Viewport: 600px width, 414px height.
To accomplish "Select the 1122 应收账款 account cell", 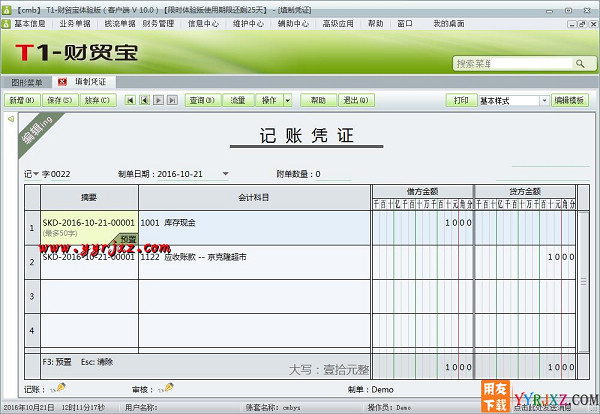I will coord(254,262).
